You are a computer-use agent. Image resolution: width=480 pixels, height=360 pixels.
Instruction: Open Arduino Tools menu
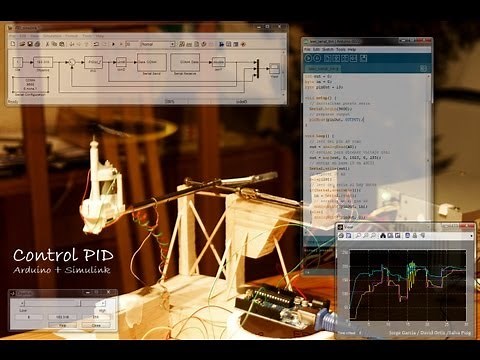click(341, 49)
